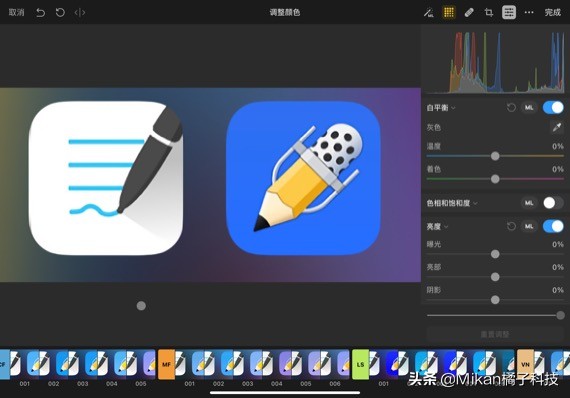
Task: Apply MF preset 004 thumbnail
Action: (x=277, y=364)
